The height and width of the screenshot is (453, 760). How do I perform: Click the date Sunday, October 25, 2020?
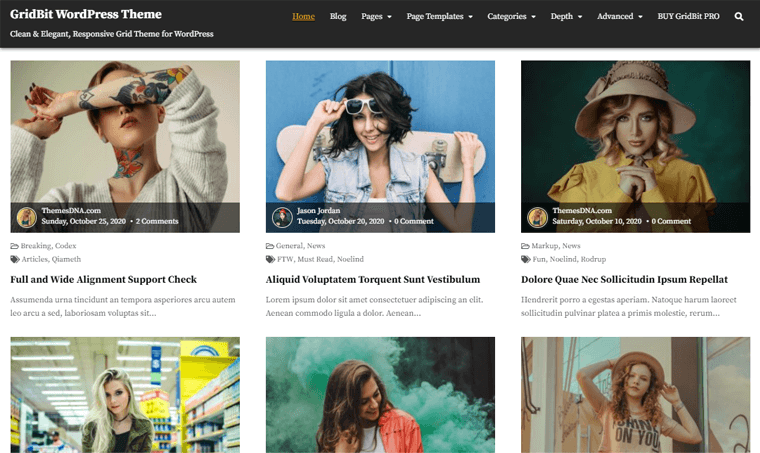(x=83, y=221)
